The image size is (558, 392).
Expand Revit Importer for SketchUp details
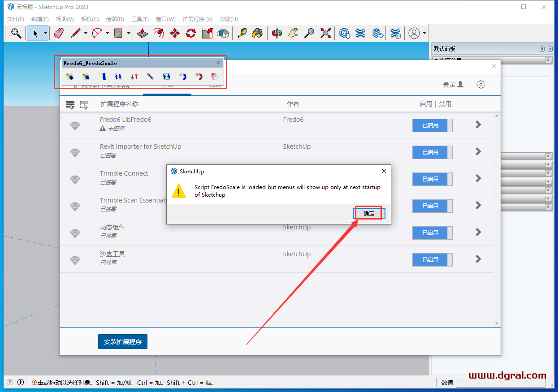point(478,151)
